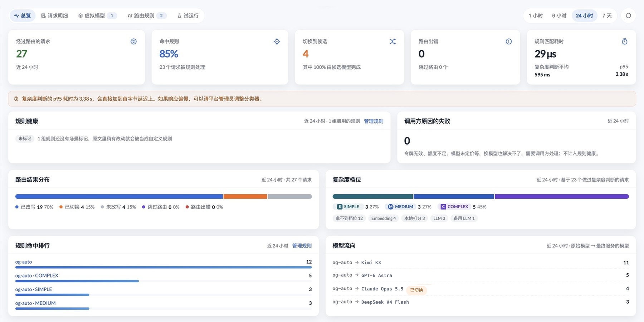Viewport: 644px width, 322px height.
Task: Click the shuffle icon on 切换到候选 card
Action: [x=392, y=42]
